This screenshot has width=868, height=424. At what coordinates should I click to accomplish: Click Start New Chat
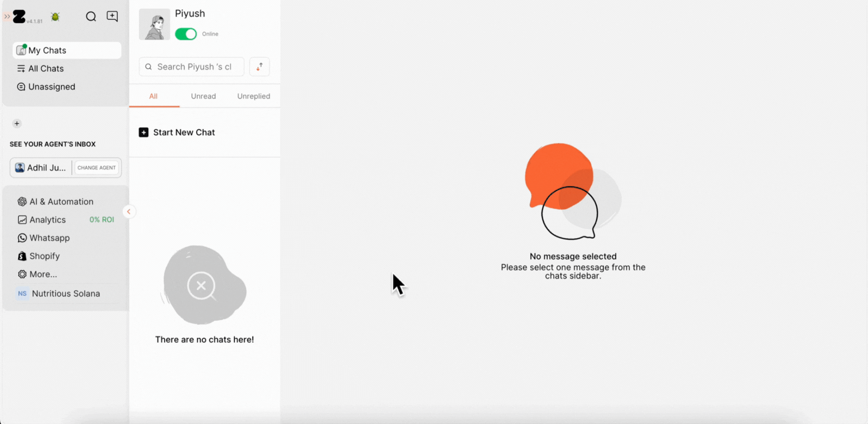177,133
